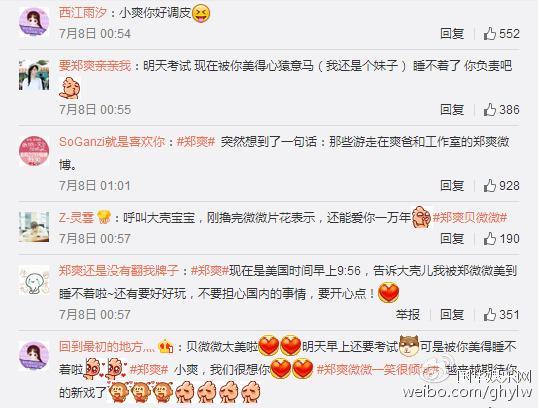Open Z-灵囊's avatar picture

point(34,227)
